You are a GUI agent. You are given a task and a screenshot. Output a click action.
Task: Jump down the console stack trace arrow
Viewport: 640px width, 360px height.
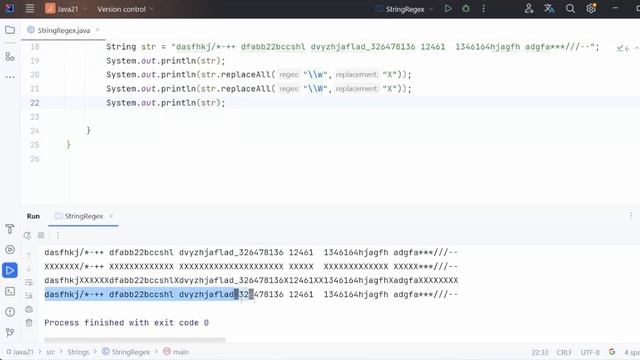(x=29, y=269)
